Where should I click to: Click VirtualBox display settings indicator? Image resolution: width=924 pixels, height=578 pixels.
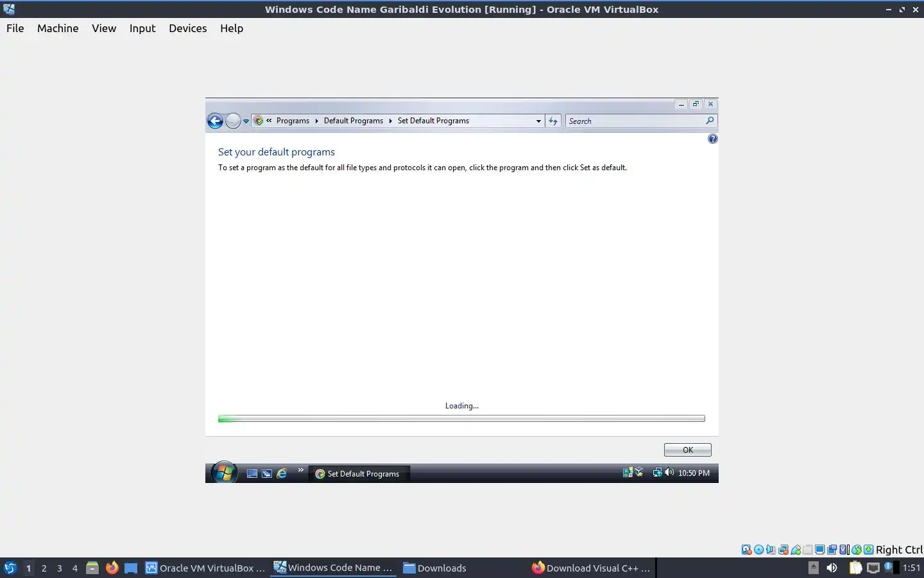[819, 550]
